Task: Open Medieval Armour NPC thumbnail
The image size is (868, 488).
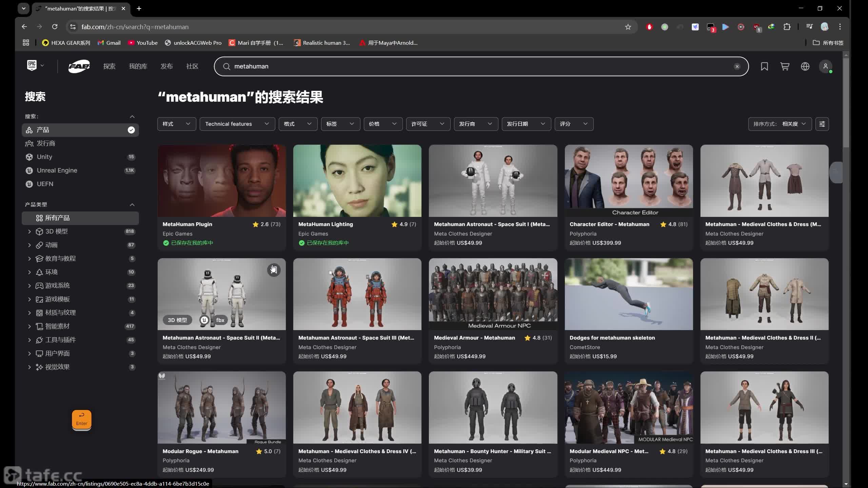Action: point(493,294)
